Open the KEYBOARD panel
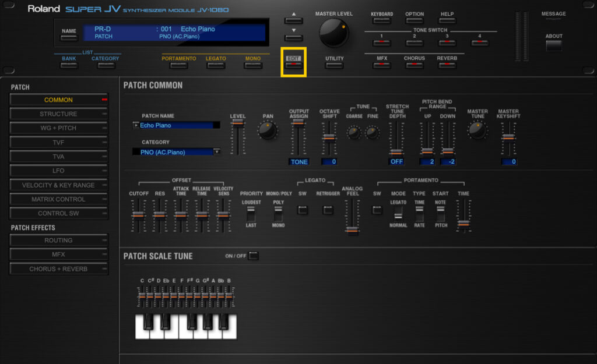Viewport: 597px width, 364px height. click(x=382, y=20)
